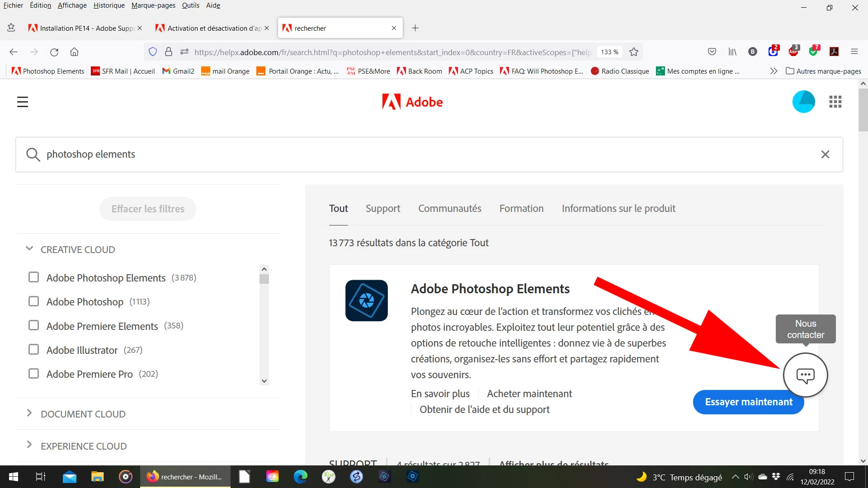Open the Firefox home page icon
868x488 pixels.
[x=74, y=52]
